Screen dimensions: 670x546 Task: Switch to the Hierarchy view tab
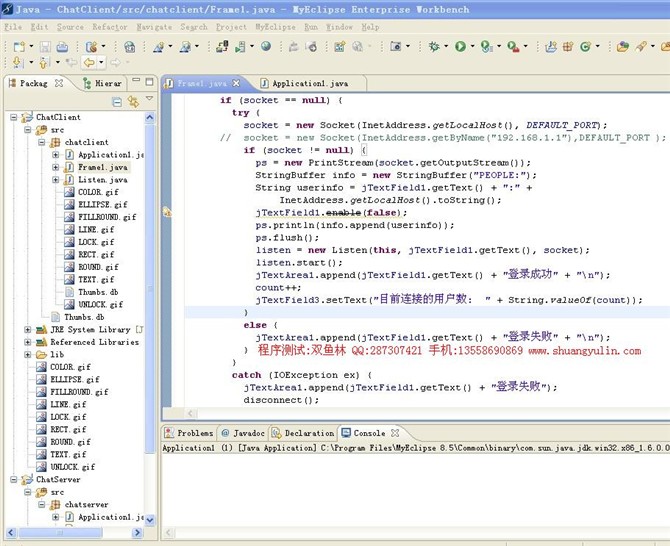(x=103, y=83)
